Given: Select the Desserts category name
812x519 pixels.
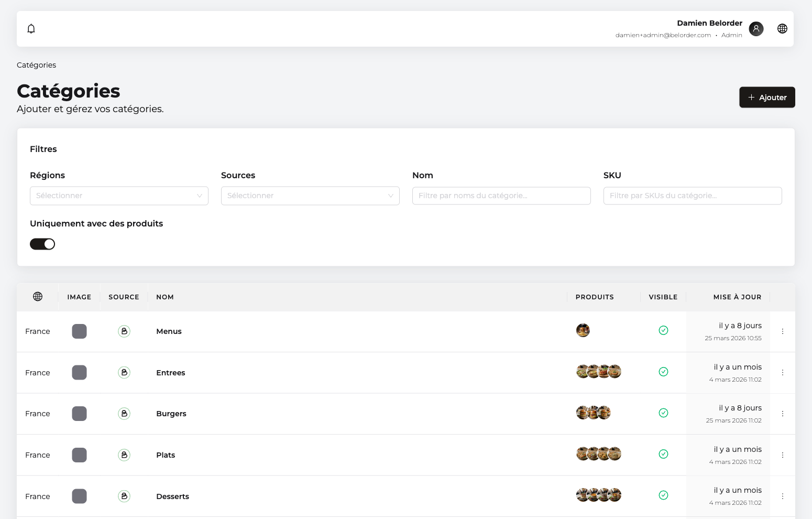Looking at the screenshot, I should (172, 496).
